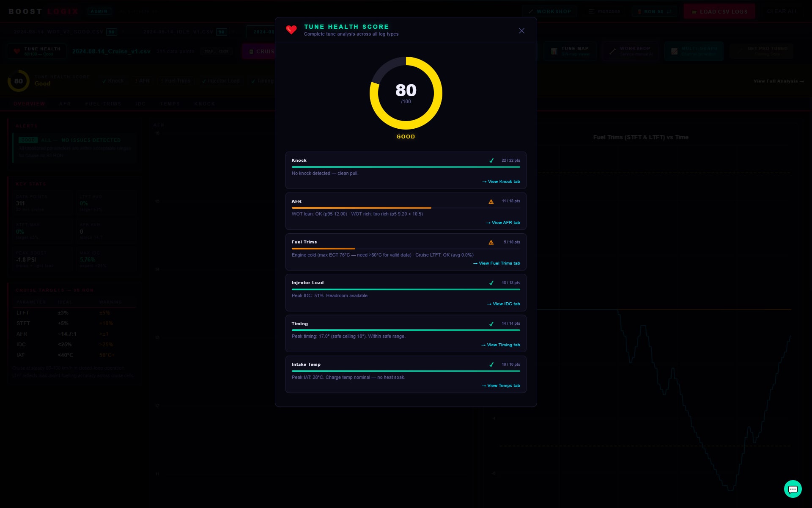Click the '11 / 18 pts' AFR score
This screenshot has height=508, width=812.
point(511,201)
